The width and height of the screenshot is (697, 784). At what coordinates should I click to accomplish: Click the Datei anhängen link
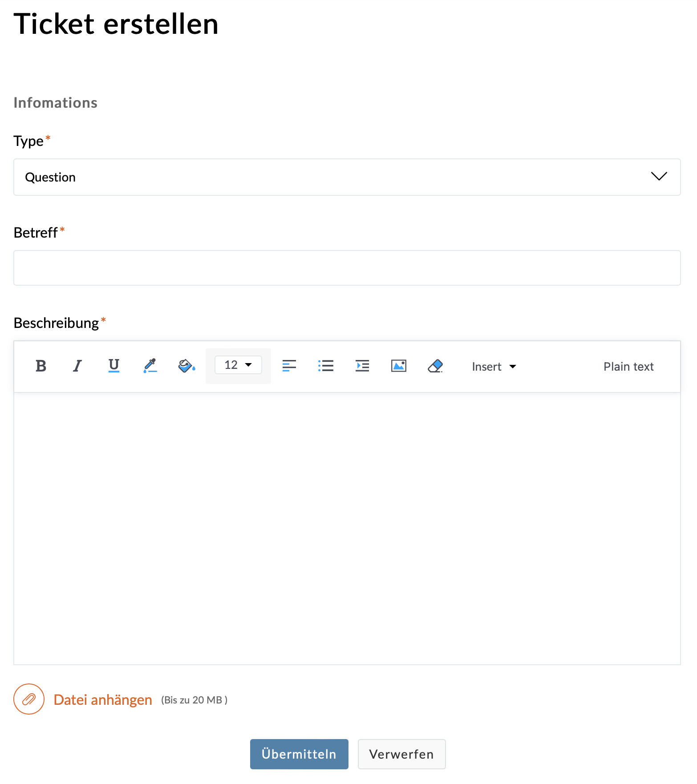[103, 700]
